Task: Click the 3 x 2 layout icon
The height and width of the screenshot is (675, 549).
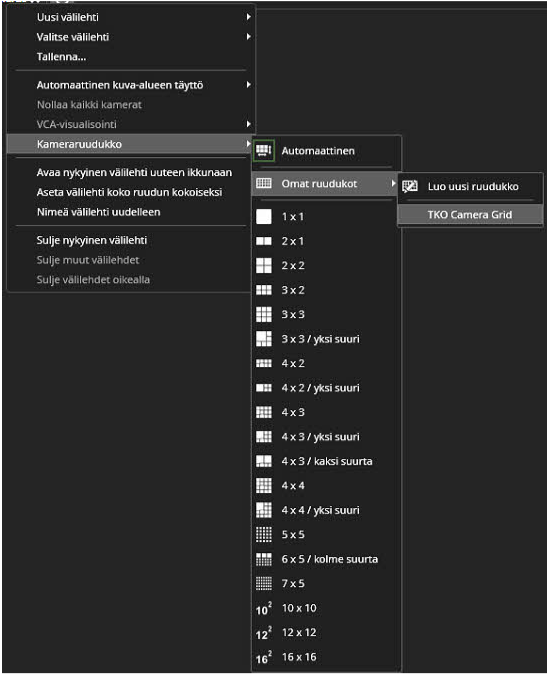Action: pyautogui.click(x=264, y=290)
